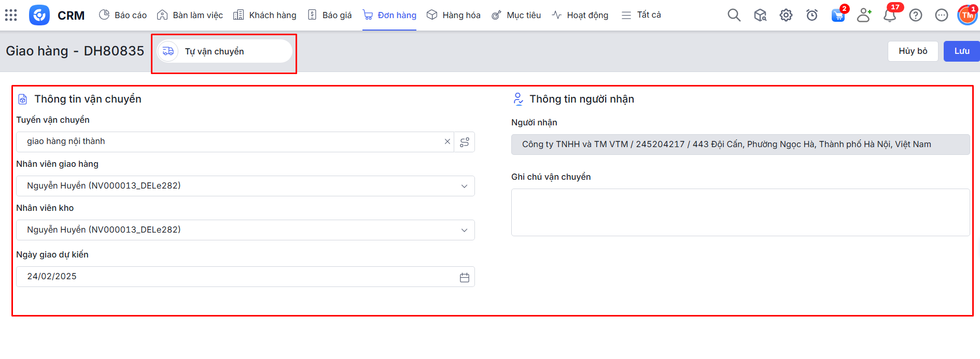Focus the Ghi chú vận chuyển text area
Screen dimensions: 980x359
point(740,212)
